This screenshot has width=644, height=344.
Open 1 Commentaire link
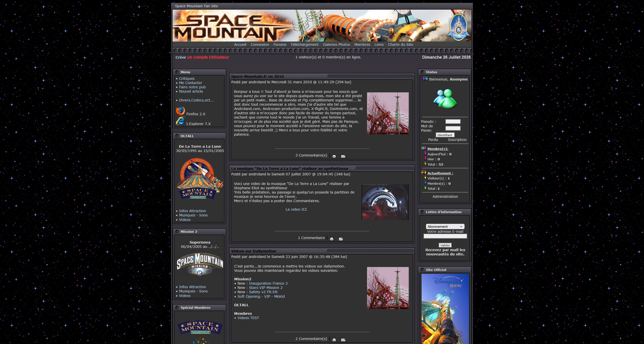(x=311, y=238)
